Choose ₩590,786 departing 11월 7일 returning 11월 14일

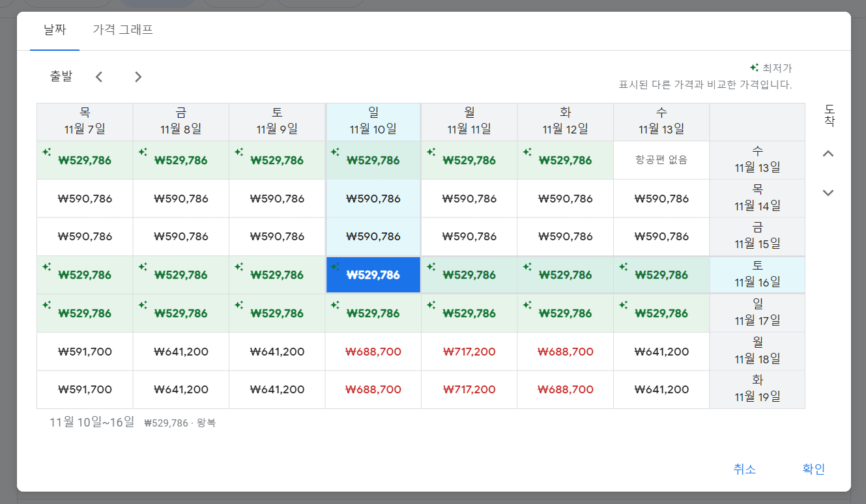(85, 199)
